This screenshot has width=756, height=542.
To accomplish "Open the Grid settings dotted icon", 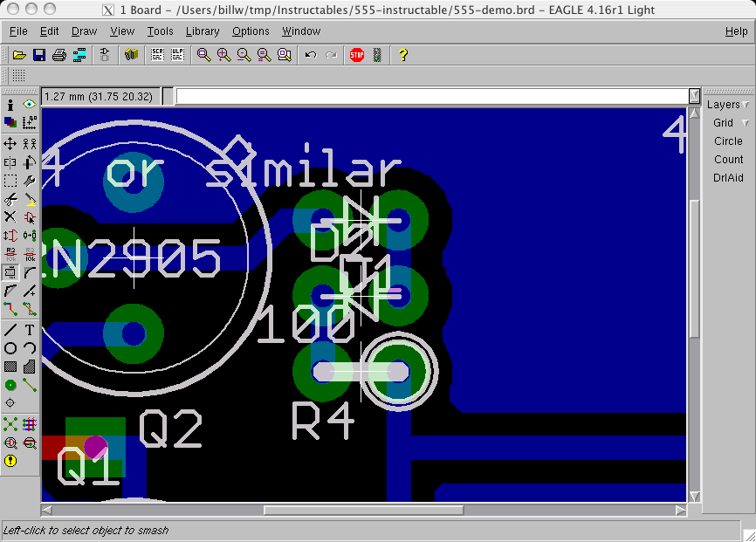I will 18,75.
